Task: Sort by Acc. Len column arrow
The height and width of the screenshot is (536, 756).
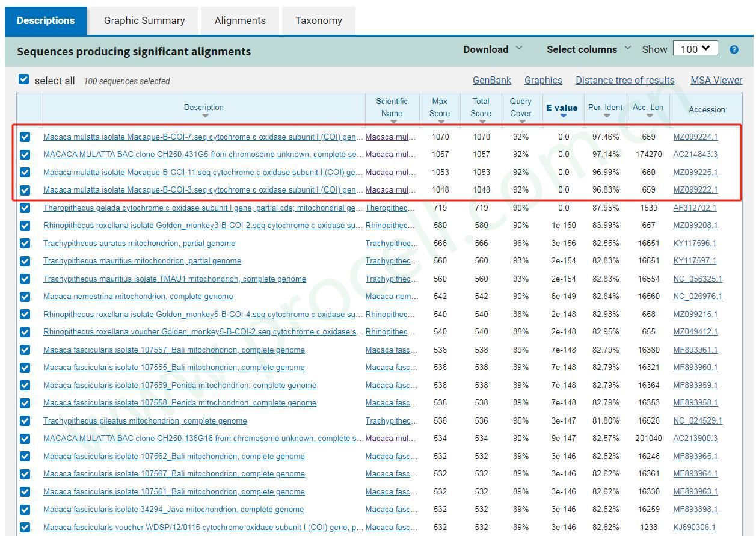Action: click(x=648, y=116)
